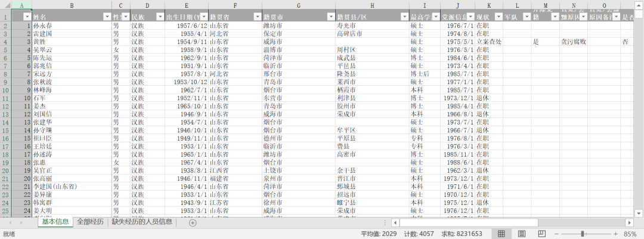The height and width of the screenshot is (239, 644).
Task: Select cell containing 博士后
Action: tap(425, 74)
